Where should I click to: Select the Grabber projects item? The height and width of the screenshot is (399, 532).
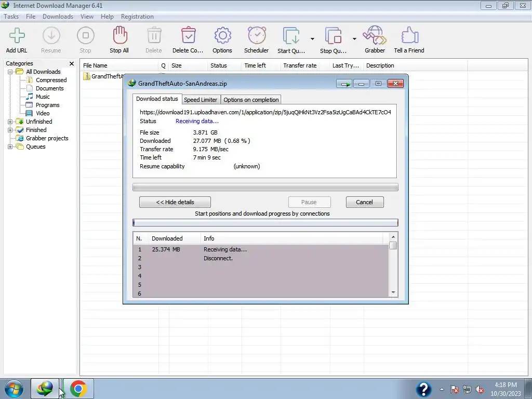point(47,138)
